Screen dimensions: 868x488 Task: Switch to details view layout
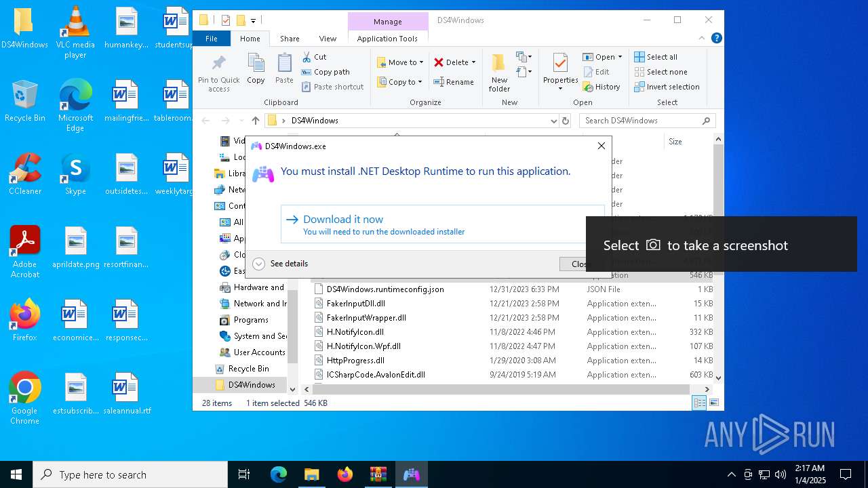click(x=699, y=403)
